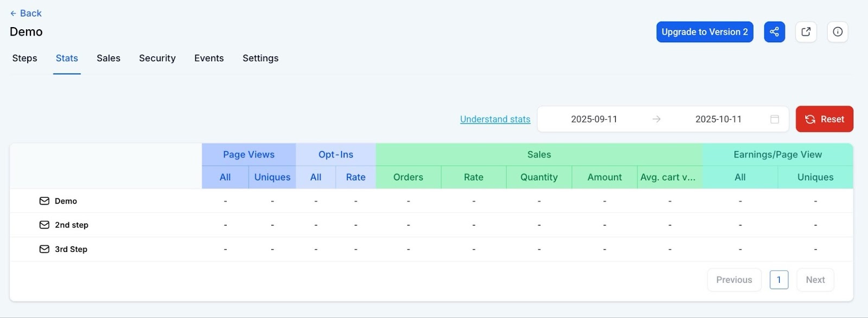Select the Events tab

[x=209, y=58]
